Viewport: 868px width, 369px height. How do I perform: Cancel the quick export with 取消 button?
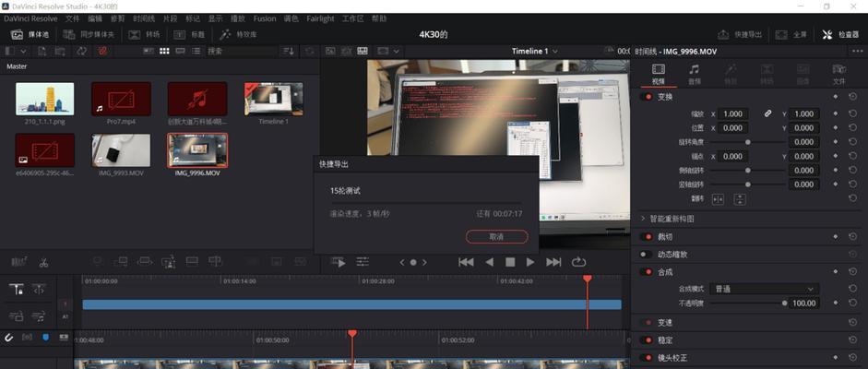496,237
